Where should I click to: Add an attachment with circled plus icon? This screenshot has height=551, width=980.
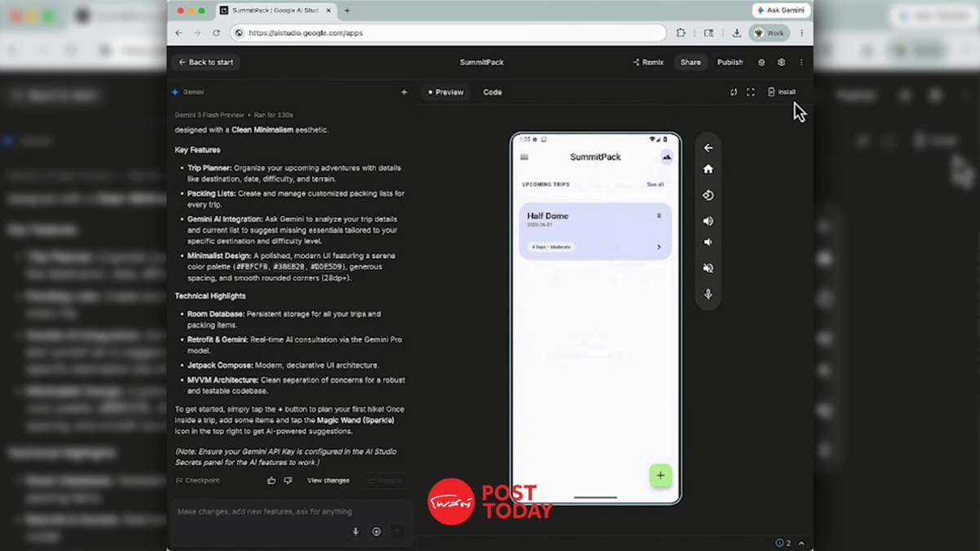(376, 531)
